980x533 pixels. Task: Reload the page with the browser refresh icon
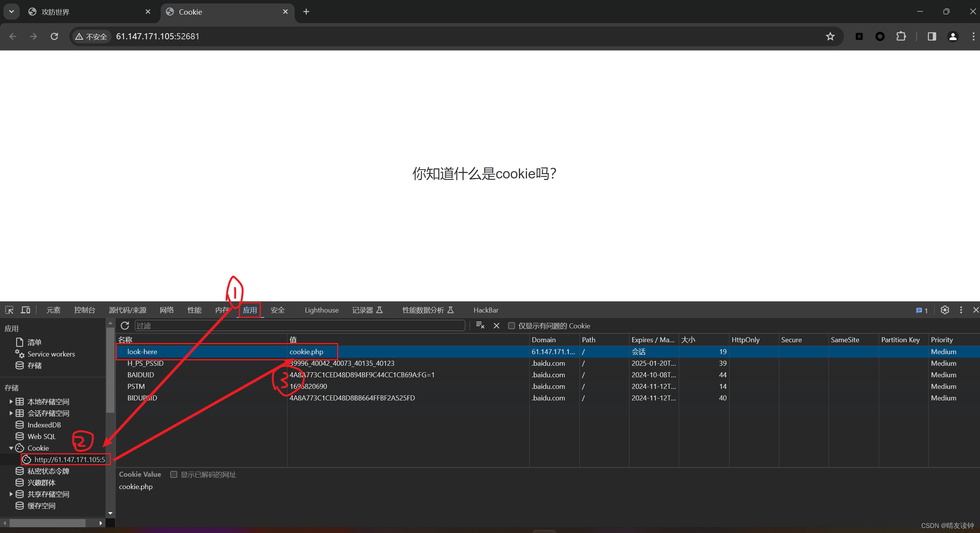click(54, 36)
